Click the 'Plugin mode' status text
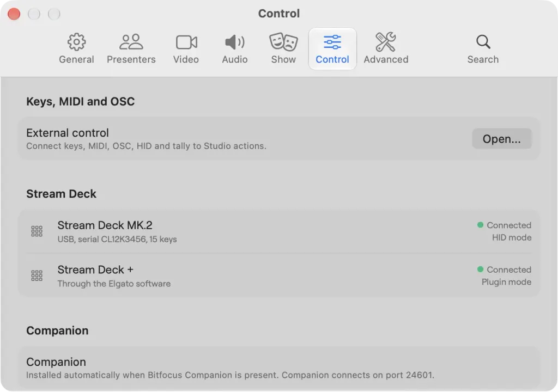 pyautogui.click(x=506, y=282)
